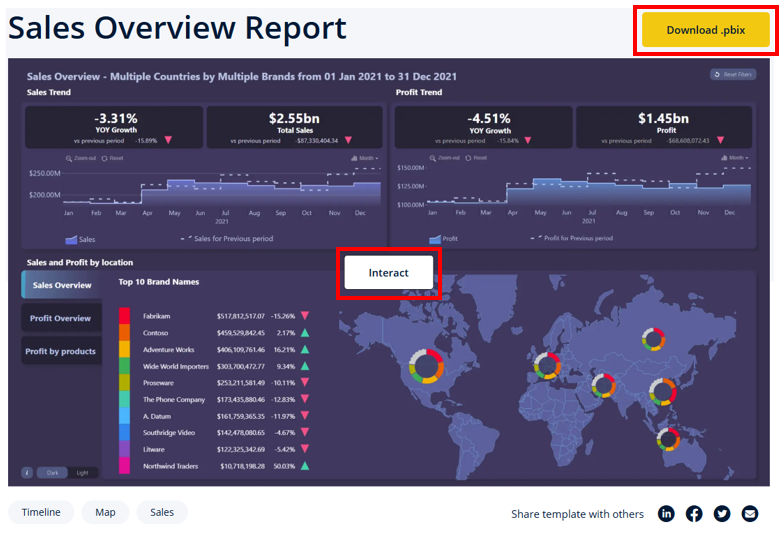Click the Australia donut marker on map
This screenshot has width=782, height=542.
point(668,440)
